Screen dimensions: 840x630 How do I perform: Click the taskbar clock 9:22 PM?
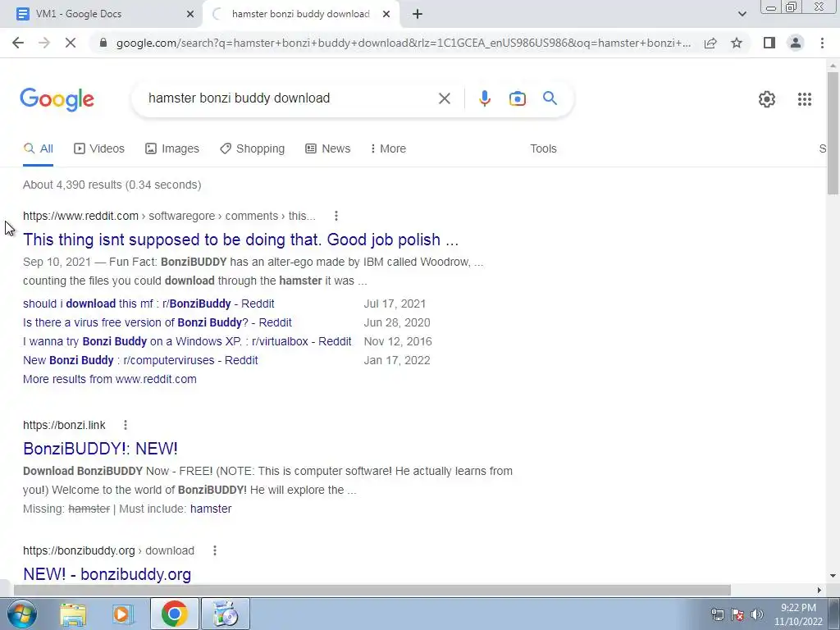[x=798, y=608]
